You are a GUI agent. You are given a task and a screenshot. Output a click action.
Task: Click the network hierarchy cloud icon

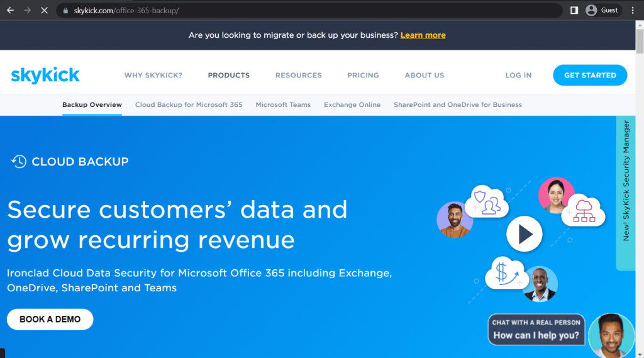coord(583,210)
